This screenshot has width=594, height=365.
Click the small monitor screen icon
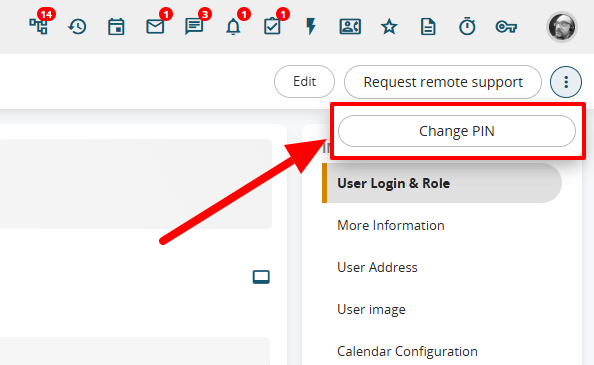[x=261, y=277]
